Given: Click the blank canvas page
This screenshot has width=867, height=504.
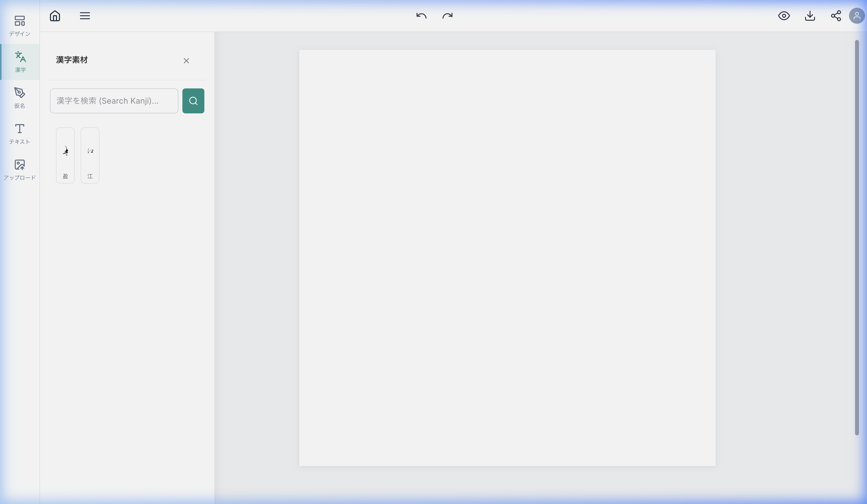Looking at the screenshot, I should (x=507, y=258).
